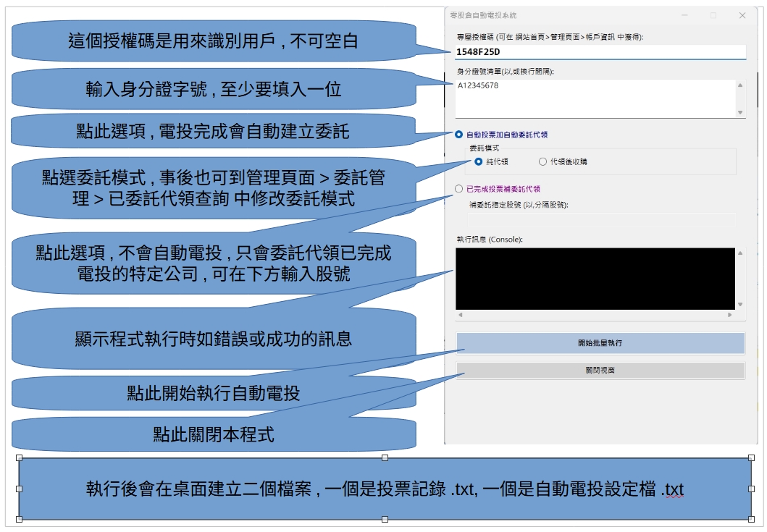This screenshot has height=532, width=767.
Task: Click the bottom text box about 執行後會在桌面建立二個檔案
Action: coord(385,489)
